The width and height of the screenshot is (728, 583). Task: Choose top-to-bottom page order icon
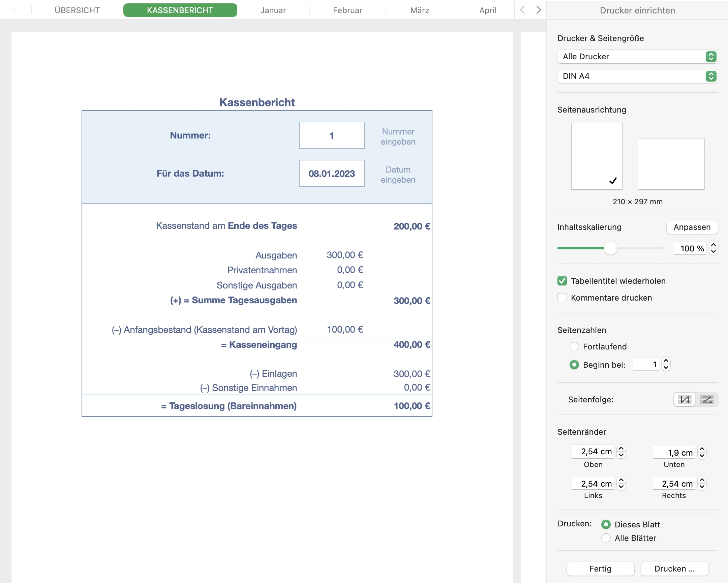685,400
